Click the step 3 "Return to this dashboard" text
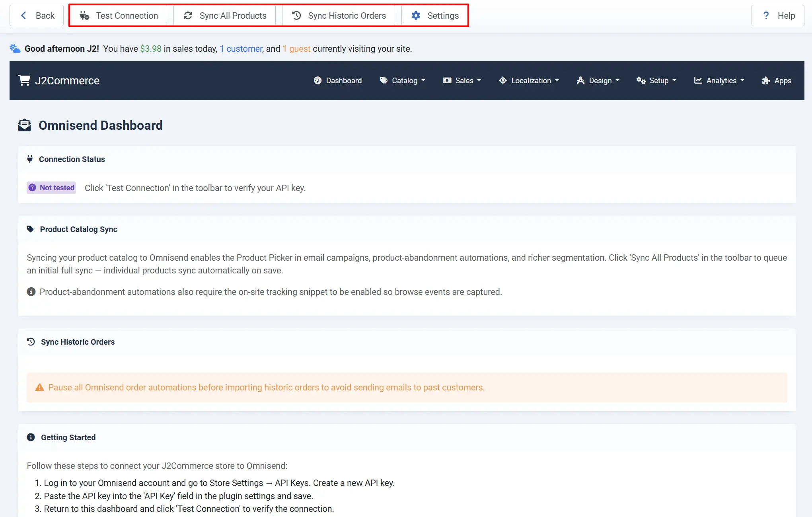Image resolution: width=812 pixels, height=517 pixels. click(x=189, y=509)
